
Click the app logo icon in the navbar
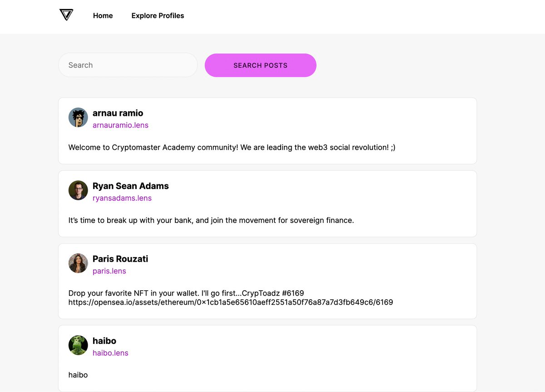pos(66,15)
